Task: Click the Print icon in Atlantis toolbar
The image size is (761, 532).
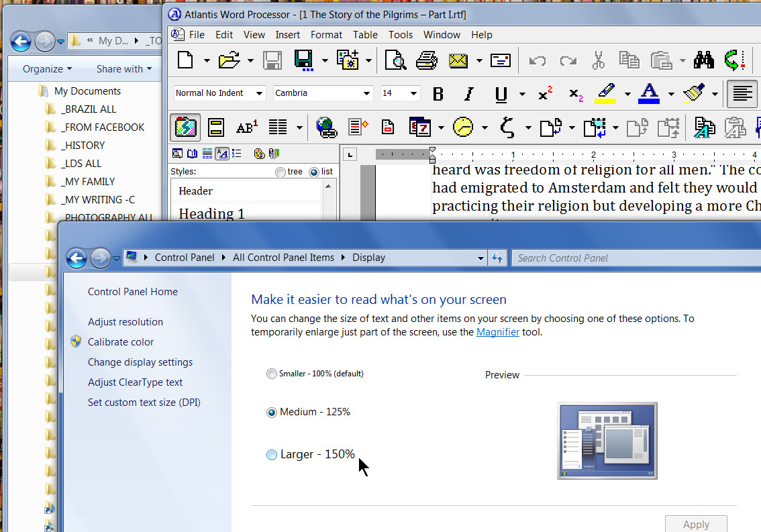Action: (427, 60)
